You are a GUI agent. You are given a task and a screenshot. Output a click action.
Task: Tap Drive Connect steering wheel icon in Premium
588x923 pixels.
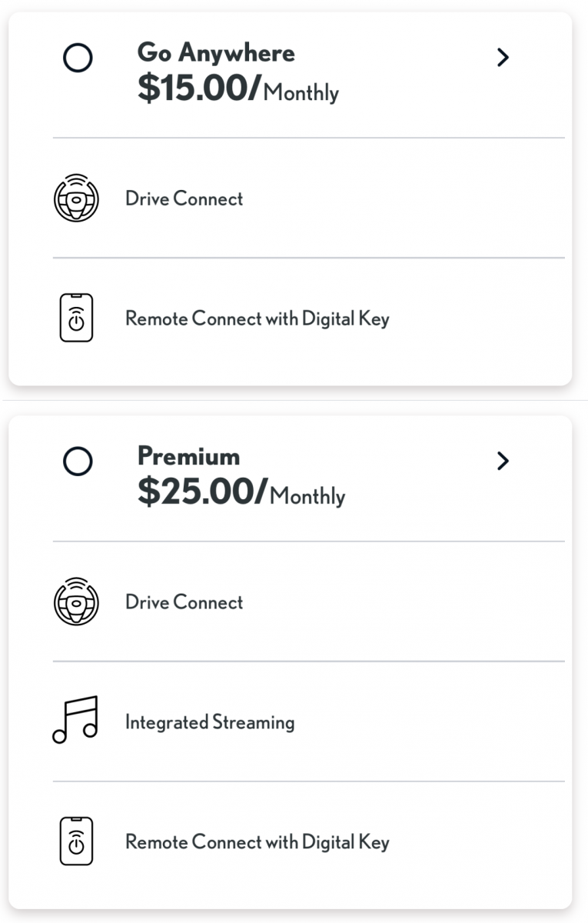[x=76, y=602]
